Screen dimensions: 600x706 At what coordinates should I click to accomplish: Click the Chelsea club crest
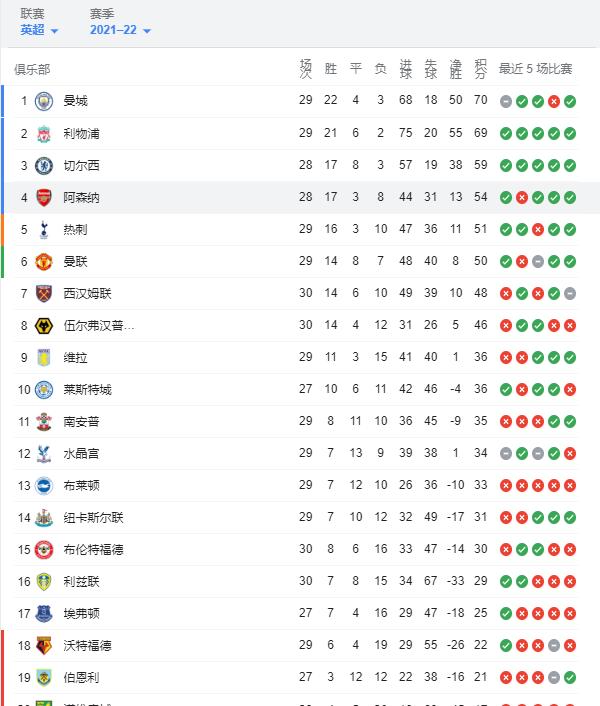click(44, 166)
